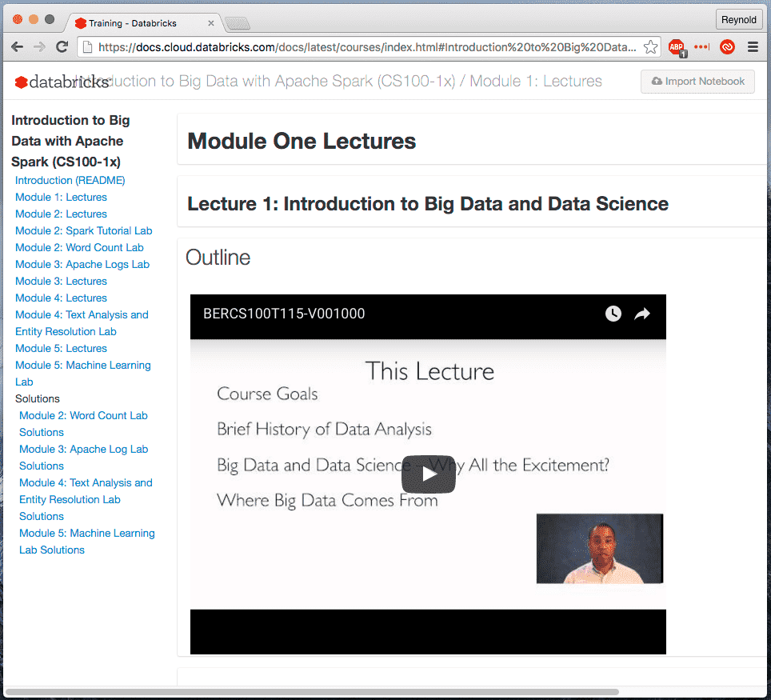This screenshot has width=771, height=700.
Task: Open Chrome hamburger menu
Action: pyautogui.click(x=753, y=47)
